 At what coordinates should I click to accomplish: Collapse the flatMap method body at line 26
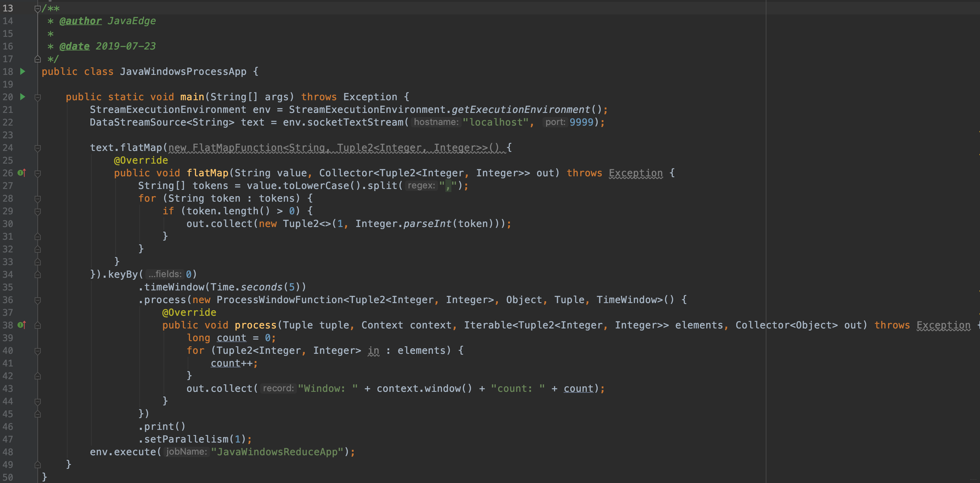click(38, 174)
